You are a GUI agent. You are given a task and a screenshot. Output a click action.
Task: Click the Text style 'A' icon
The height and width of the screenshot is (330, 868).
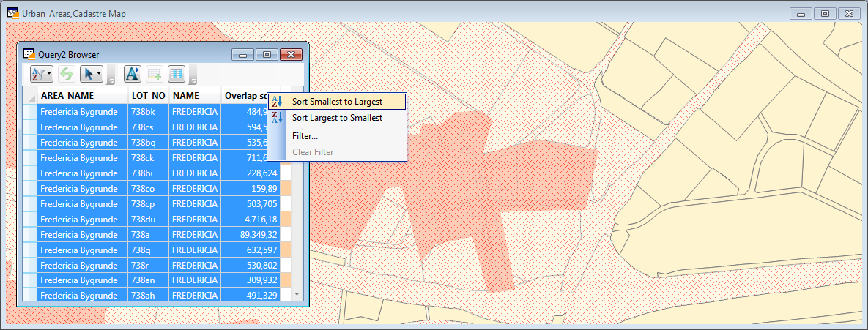[x=133, y=73]
